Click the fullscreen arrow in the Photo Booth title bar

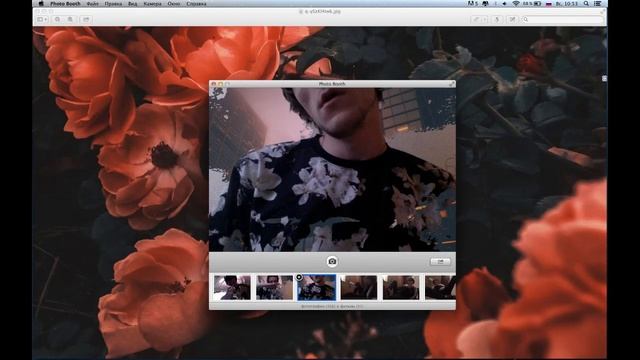tap(451, 84)
